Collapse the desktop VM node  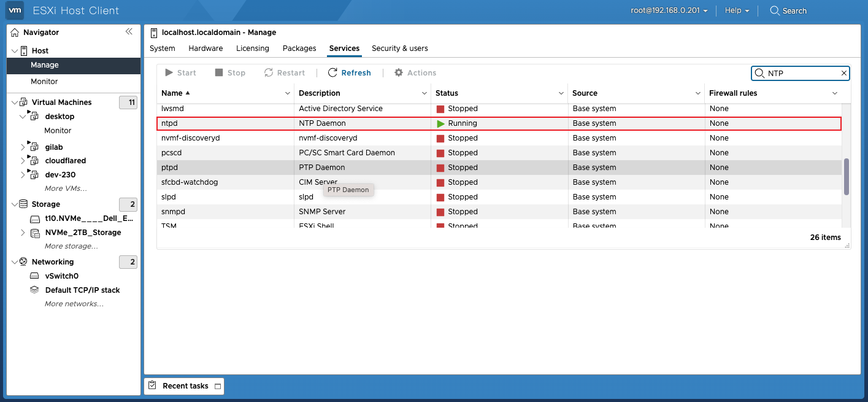(23, 117)
